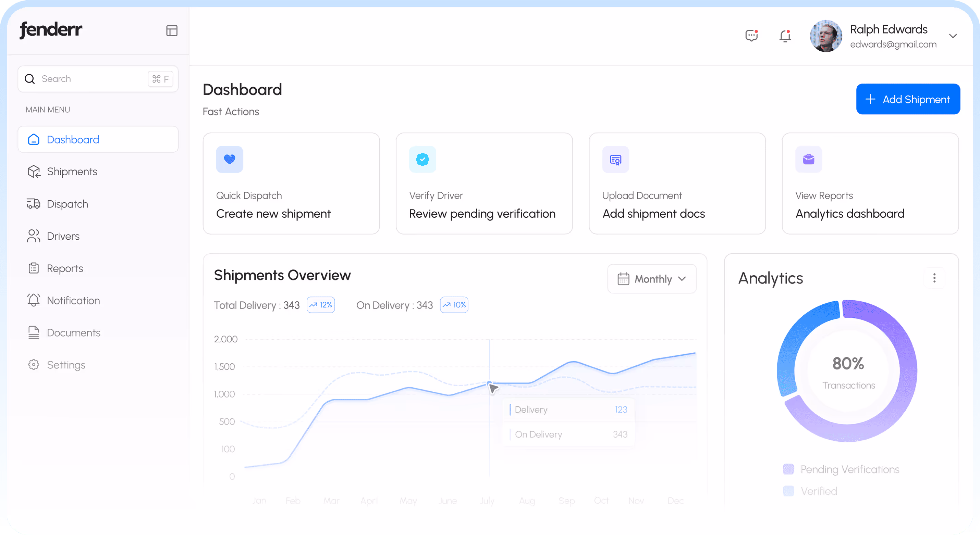
Task: Click the Drivers icon in the sidebar
Action: pyautogui.click(x=34, y=236)
